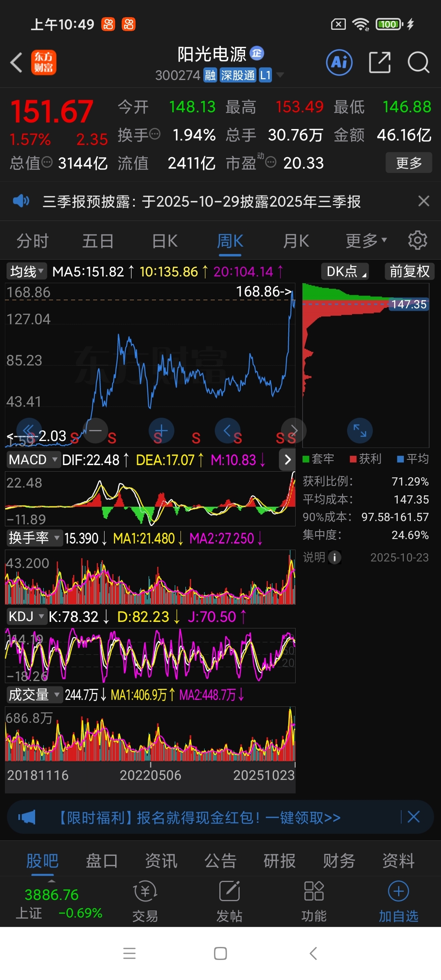441x980 pixels.
Task: Share the stock page via share icon
Action: click(380, 62)
